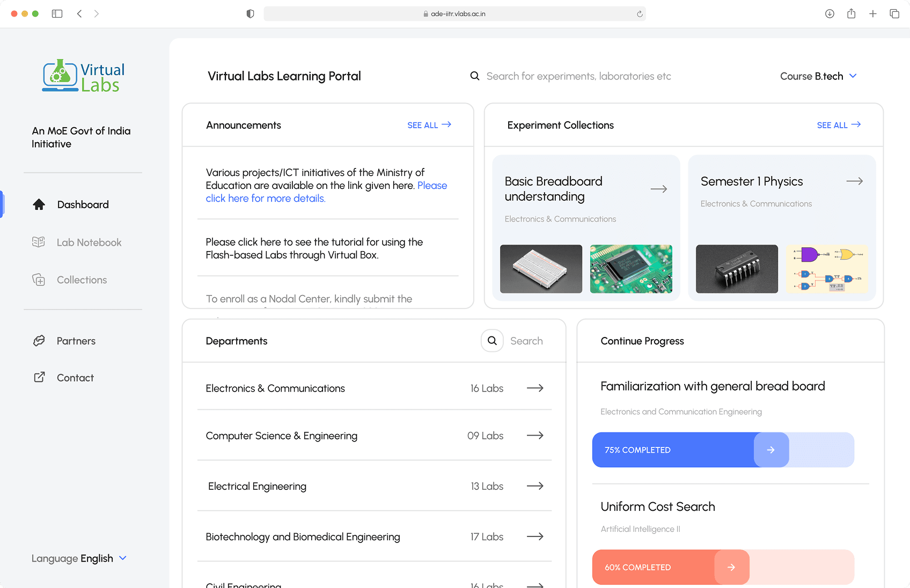The width and height of the screenshot is (910, 588).
Task: Select the Dashboard home icon
Action: point(39,204)
